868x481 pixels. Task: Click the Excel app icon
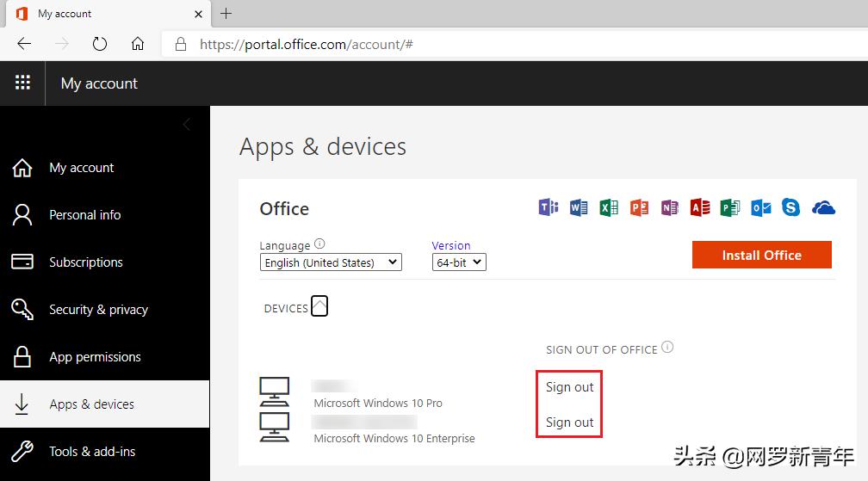coord(609,207)
